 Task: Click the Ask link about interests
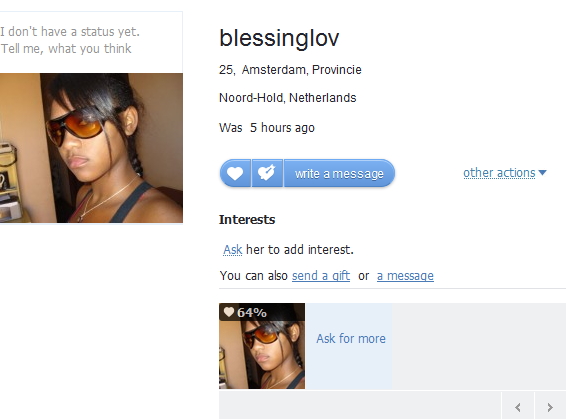click(x=232, y=249)
